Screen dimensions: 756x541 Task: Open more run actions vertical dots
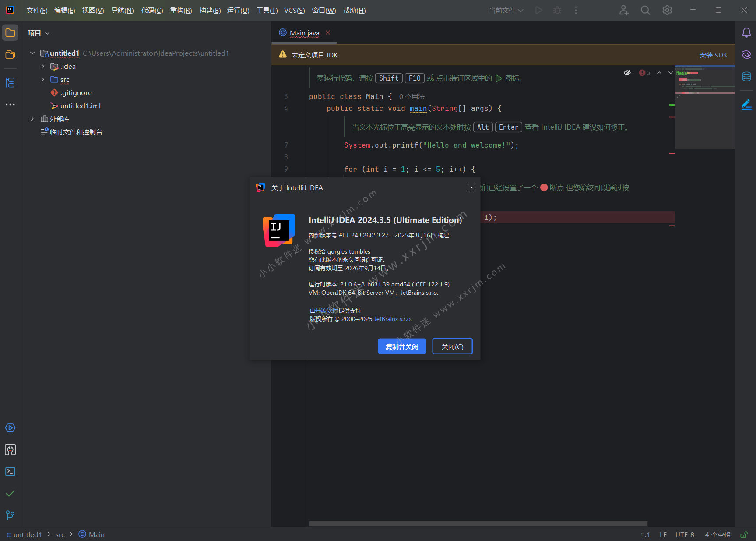point(576,10)
